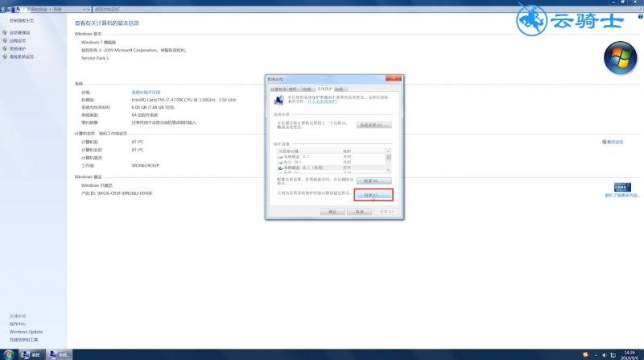The image size is (644, 360).
Task: Select 本地磁盘 (E:) (系统) drive row
Action: (x=331, y=168)
